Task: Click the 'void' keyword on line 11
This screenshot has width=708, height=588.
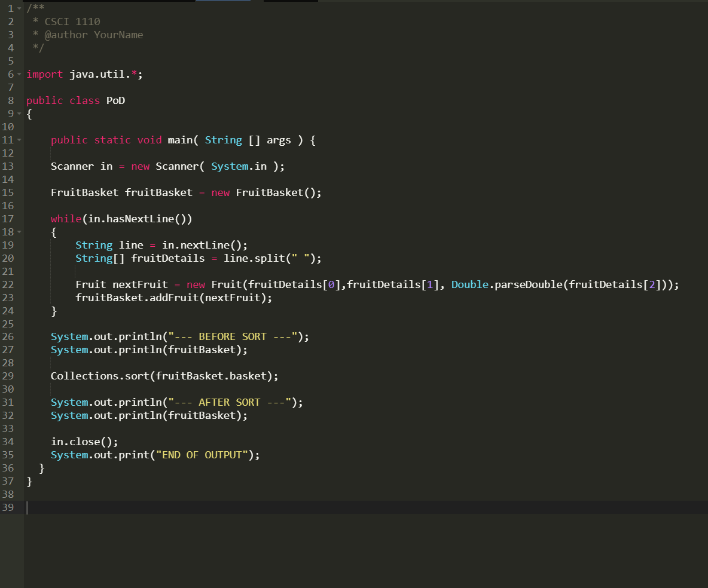Action: (149, 140)
